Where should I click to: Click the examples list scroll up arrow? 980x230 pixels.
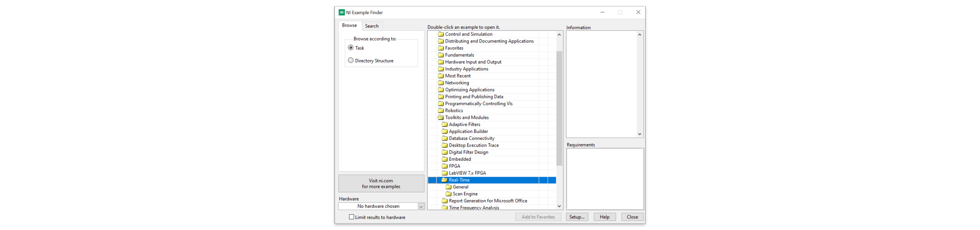(559, 35)
